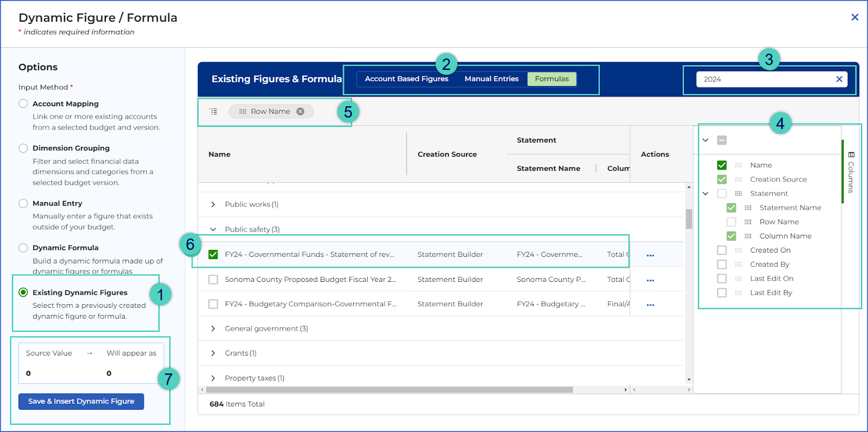Click Save & Insert Dynamic Figure
The image size is (868, 432).
point(81,401)
